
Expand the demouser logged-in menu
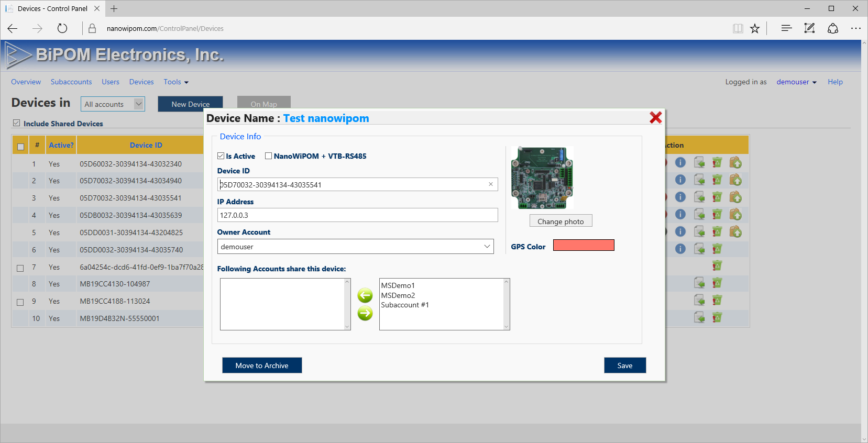796,82
